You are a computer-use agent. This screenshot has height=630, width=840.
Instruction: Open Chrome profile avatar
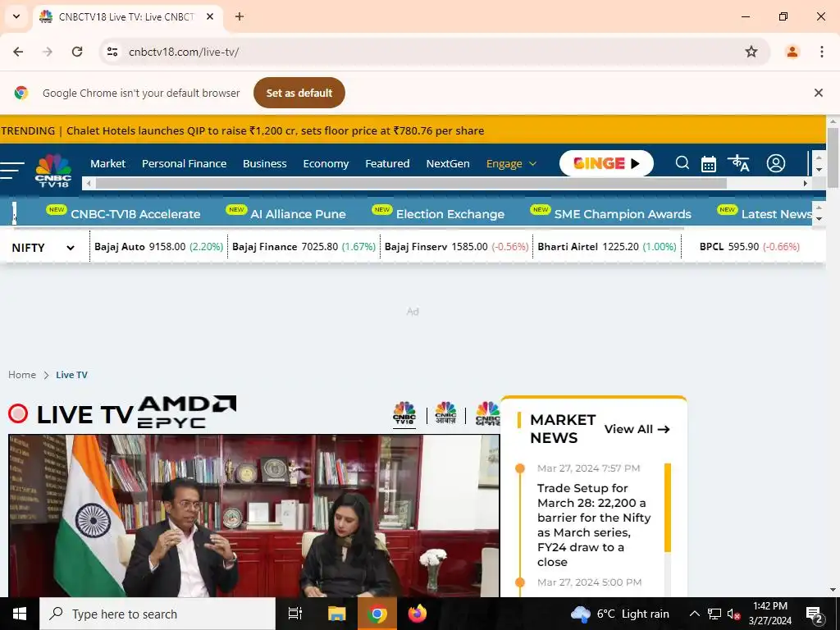point(792,52)
